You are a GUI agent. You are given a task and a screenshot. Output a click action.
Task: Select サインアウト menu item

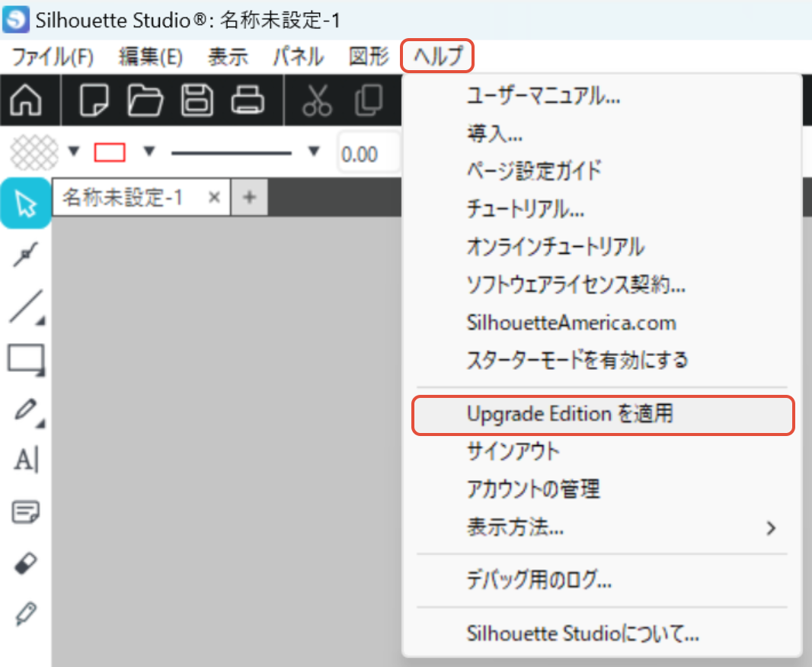603,452
